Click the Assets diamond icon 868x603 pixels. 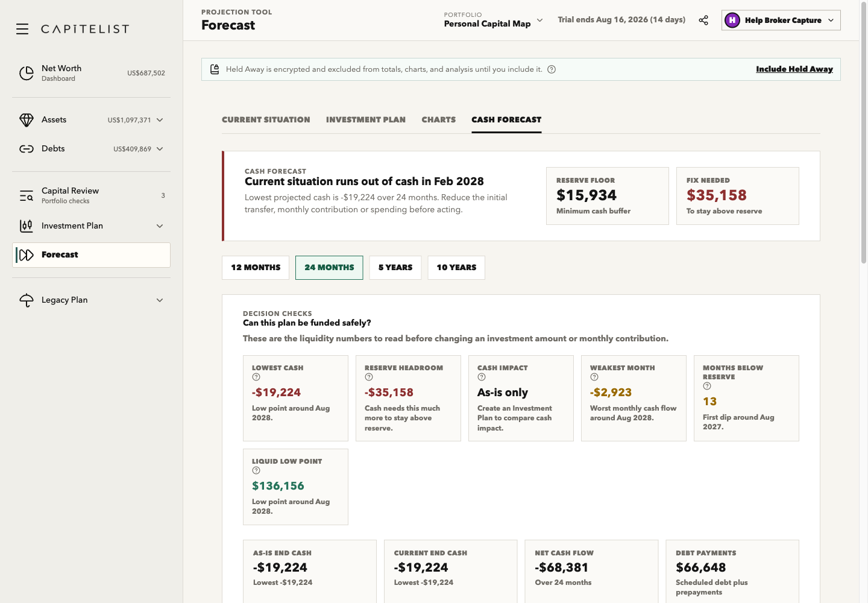pos(27,120)
